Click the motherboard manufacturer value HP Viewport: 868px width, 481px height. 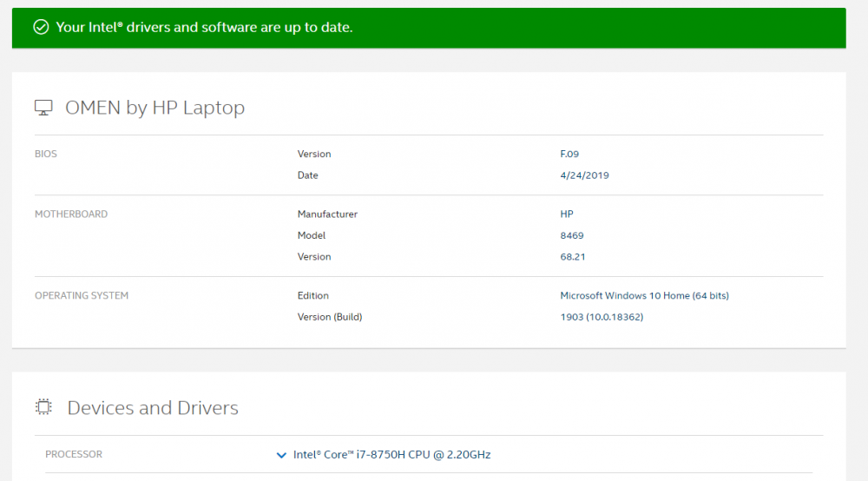click(x=567, y=214)
